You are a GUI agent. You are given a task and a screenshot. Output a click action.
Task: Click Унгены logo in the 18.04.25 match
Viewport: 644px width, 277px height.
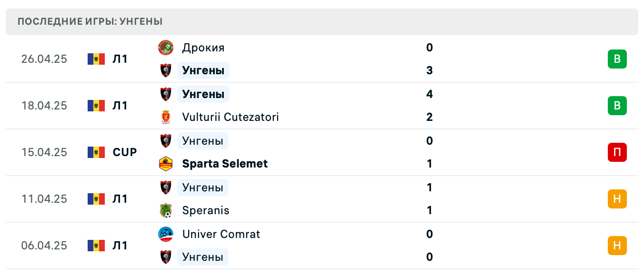point(165,94)
